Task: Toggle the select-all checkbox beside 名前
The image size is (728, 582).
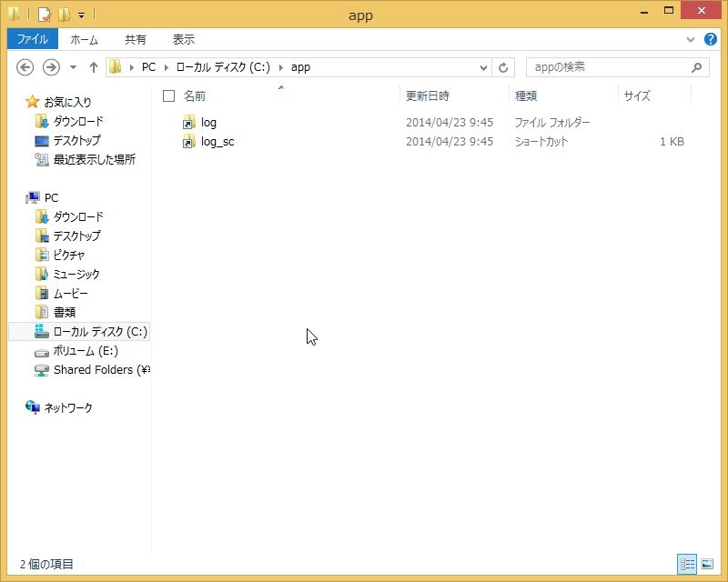Action: pyautogui.click(x=168, y=95)
